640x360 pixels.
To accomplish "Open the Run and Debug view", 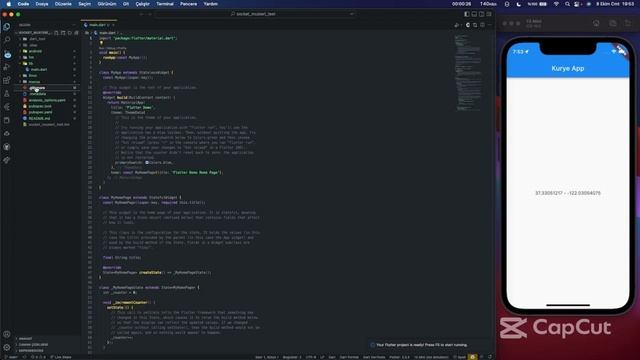I will coord(7,67).
